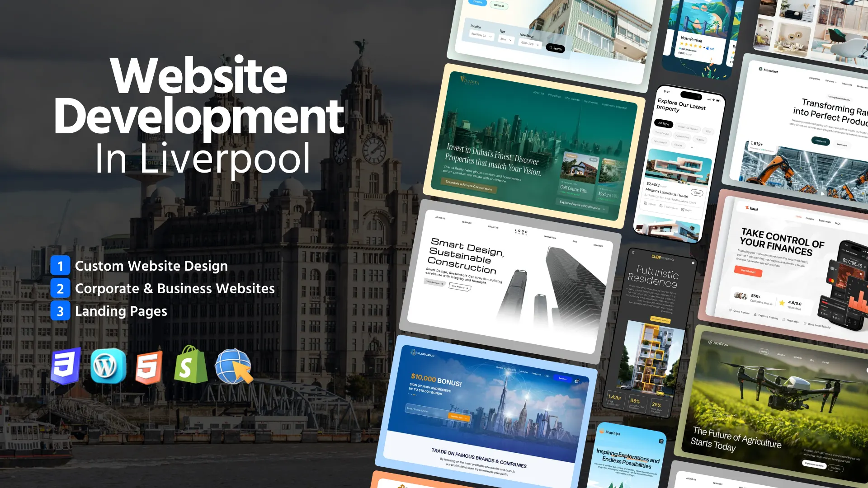Click the WordPress logo icon
Viewport: 868px width, 488px height.
(x=108, y=366)
